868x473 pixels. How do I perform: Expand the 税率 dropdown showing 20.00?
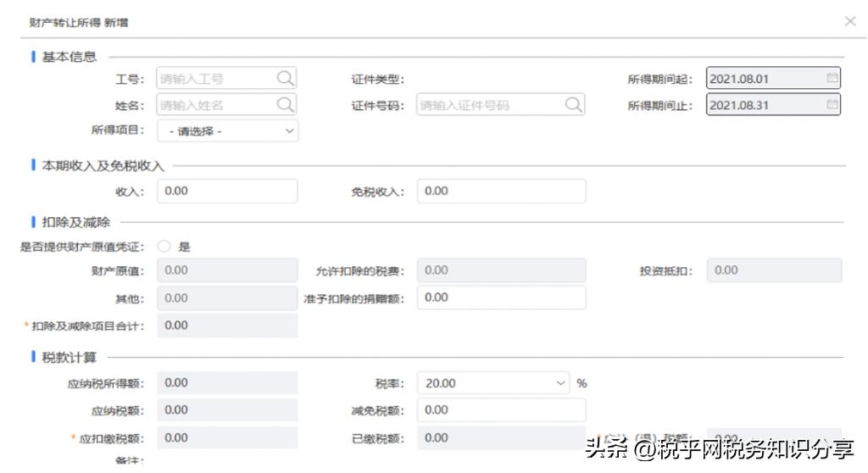pyautogui.click(x=493, y=382)
